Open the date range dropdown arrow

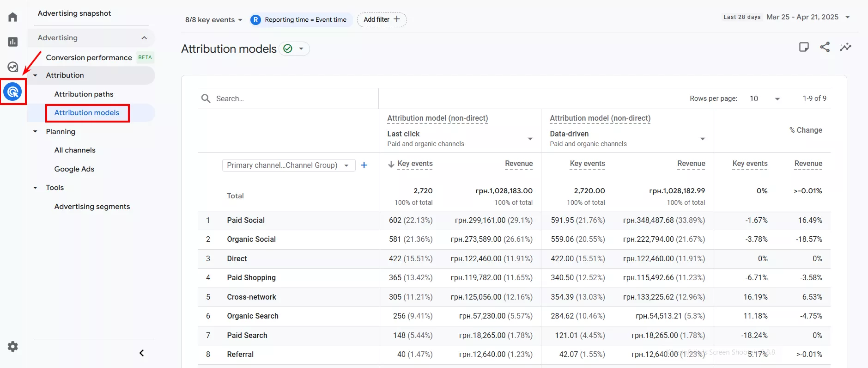(847, 17)
